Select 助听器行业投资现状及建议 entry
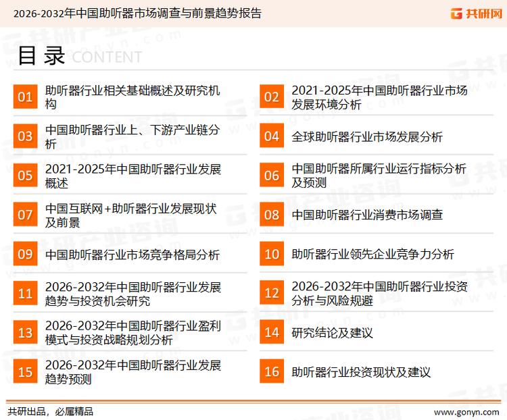This screenshot has width=507, height=420. tap(361, 372)
